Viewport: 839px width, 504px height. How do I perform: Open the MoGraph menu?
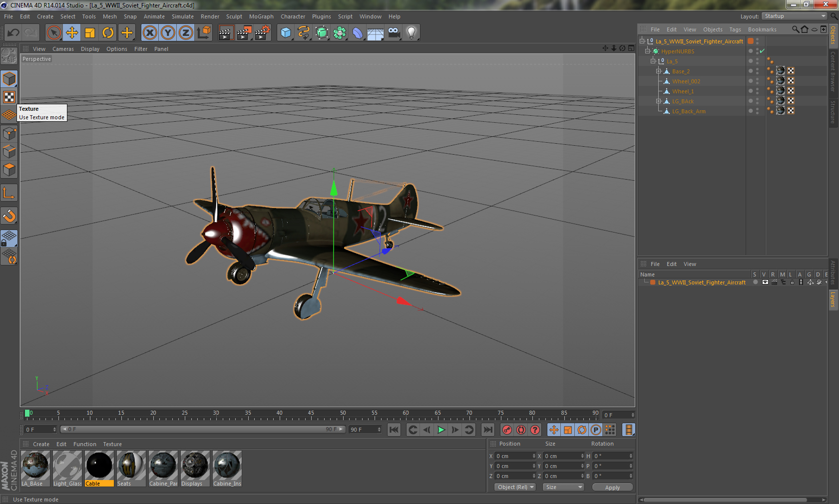pyautogui.click(x=261, y=16)
